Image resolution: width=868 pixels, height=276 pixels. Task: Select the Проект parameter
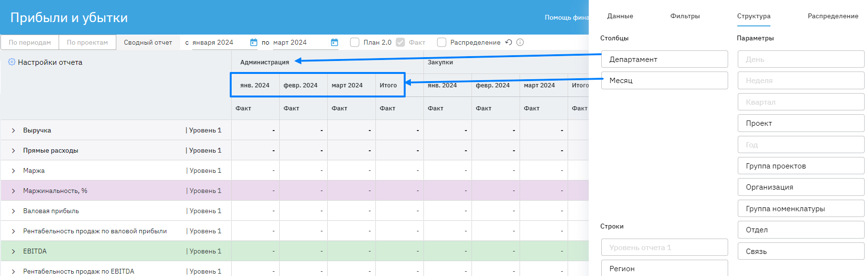click(x=801, y=123)
